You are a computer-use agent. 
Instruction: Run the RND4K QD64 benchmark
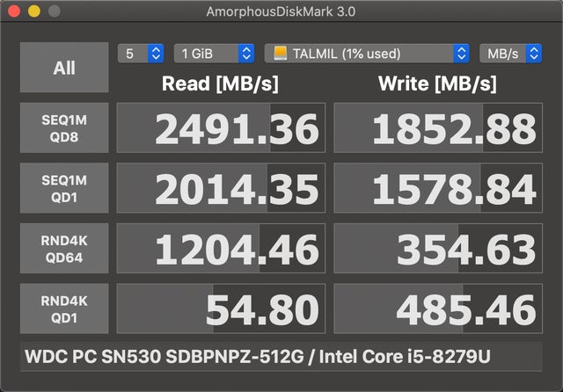tap(64, 248)
